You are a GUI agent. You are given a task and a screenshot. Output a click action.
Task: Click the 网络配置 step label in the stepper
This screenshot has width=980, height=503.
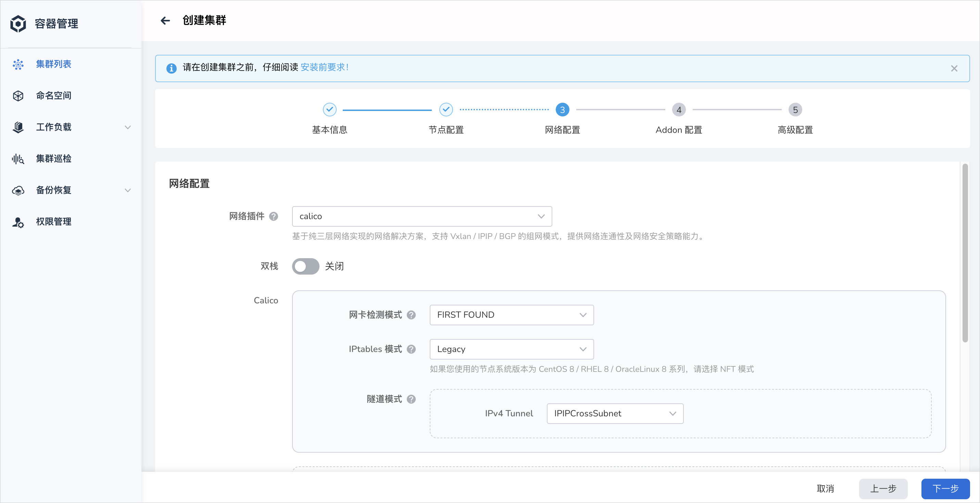coord(562,130)
